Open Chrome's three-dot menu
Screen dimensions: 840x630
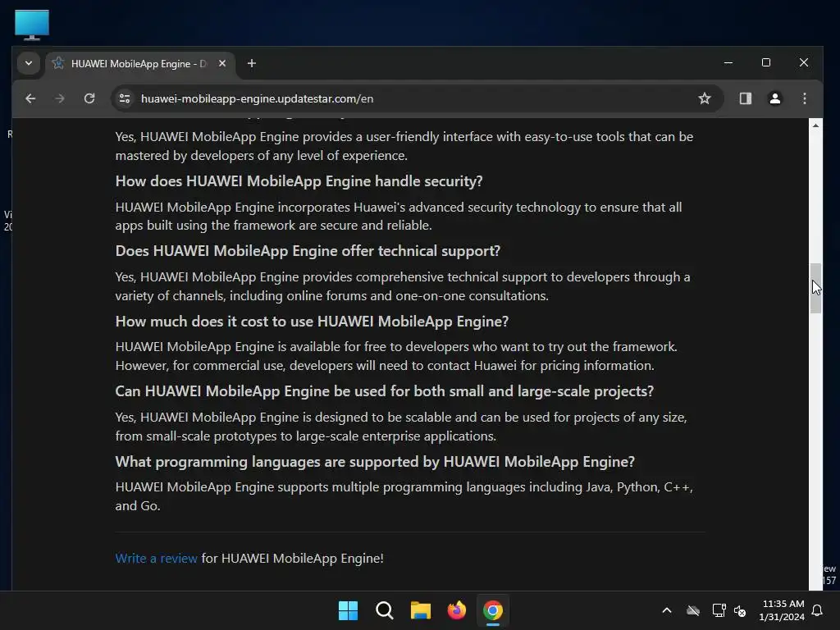point(804,98)
